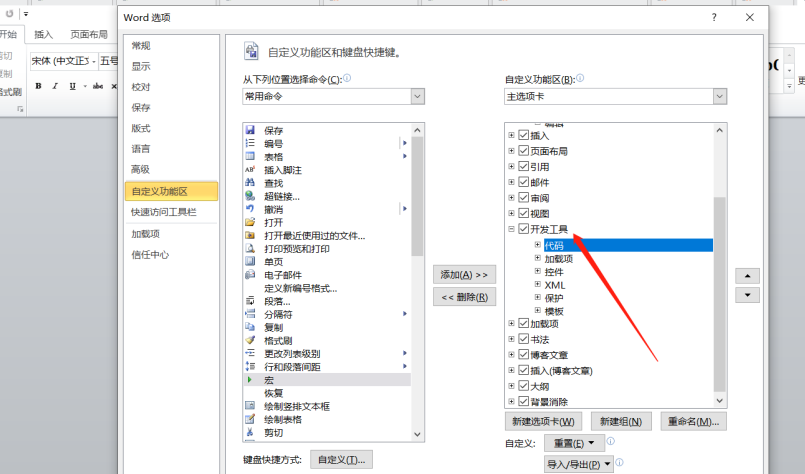Open the 主选项卡 ribbon dropdown
The height and width of the screenshot is (474, 805).
719,96
